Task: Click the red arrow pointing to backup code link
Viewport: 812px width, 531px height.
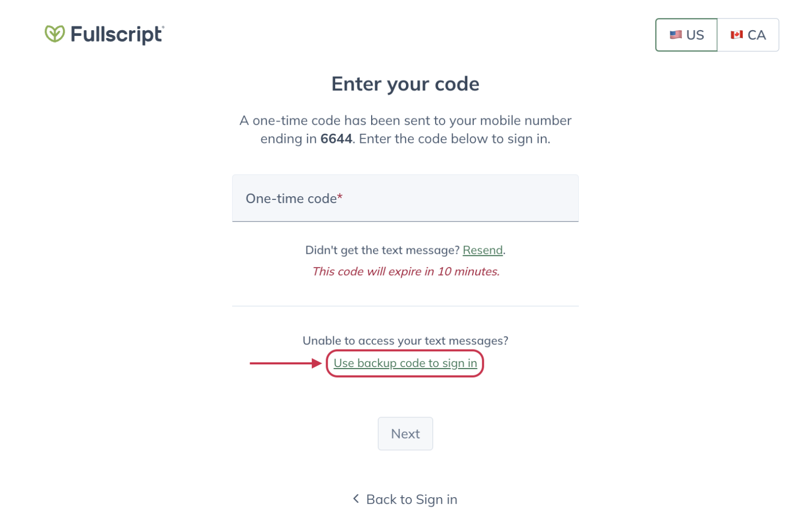Action: (283, 363)
